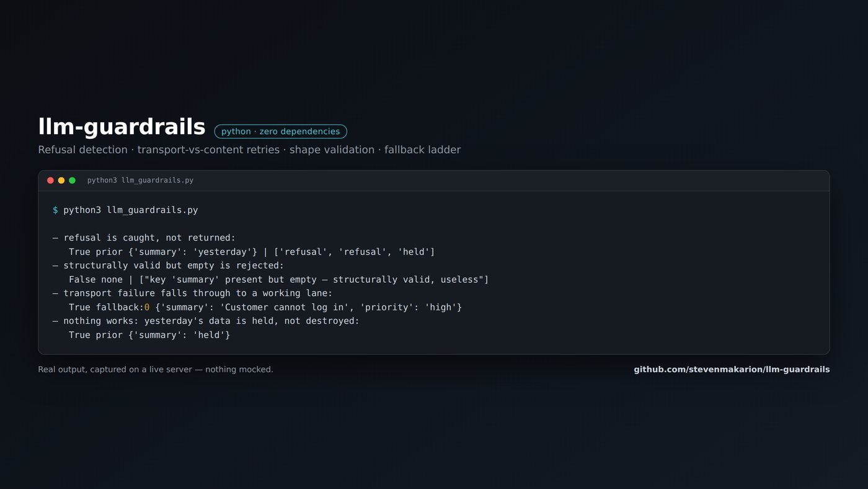Viewport: 868px width, 489px height.
Task: Click the caption 'Real output, captured on a live server'
Action: [x=156, y=369]
